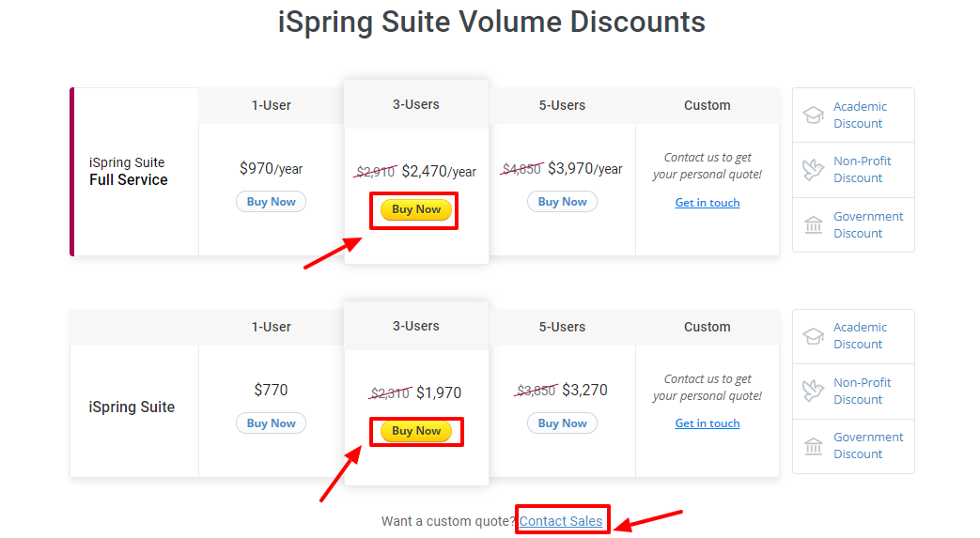The height and width of the screenshot is (538, 980).
Task: Click the graduation cap icon in Full Service row
Action: coord(812,115)
